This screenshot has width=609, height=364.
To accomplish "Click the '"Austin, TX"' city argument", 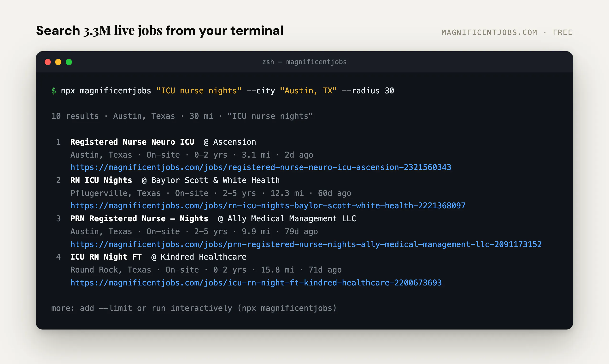I will (308, 91).
